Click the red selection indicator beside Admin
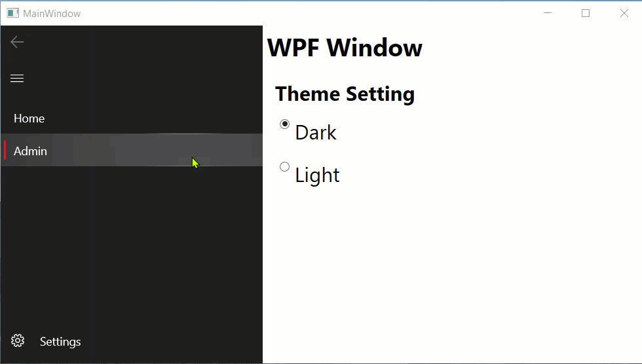Image resolution: width=642 pixels, height=364 pixels. [5, 150]
